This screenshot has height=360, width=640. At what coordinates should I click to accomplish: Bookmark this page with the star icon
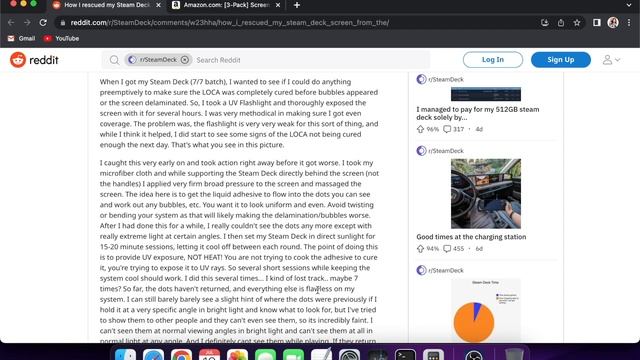(577, 22)
